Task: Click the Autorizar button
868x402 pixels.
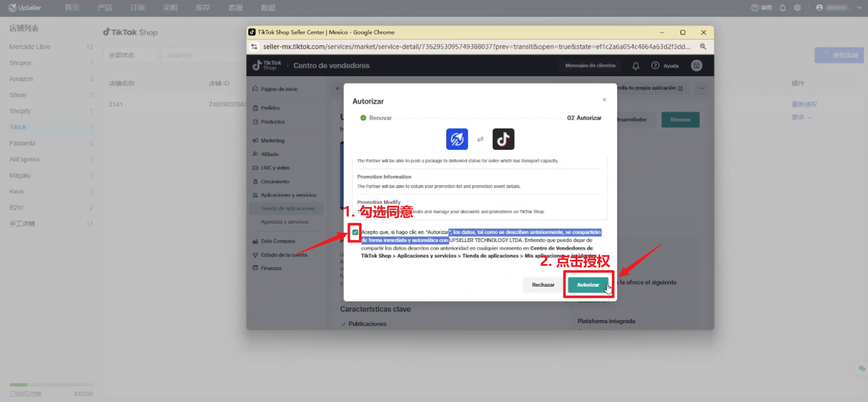Action: [x=588, y=285]
